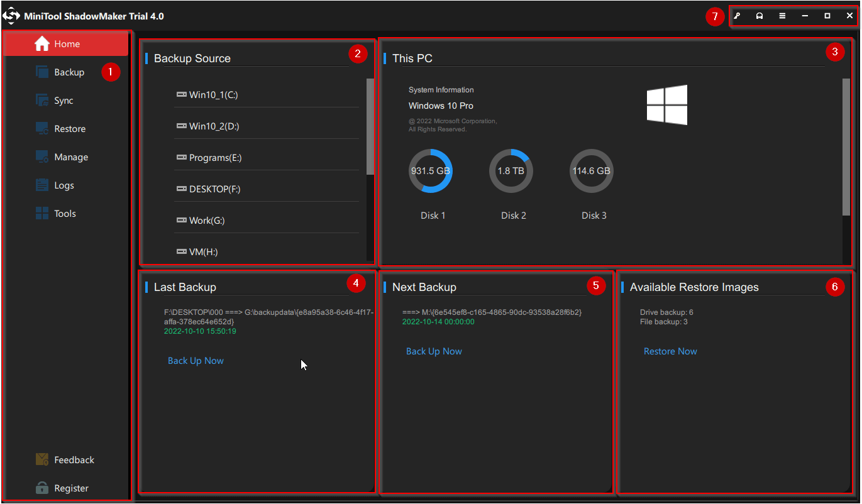Screen dimensions: 862x504
Task: Click the Disk 1 usage ring
Action: (433, 170)
